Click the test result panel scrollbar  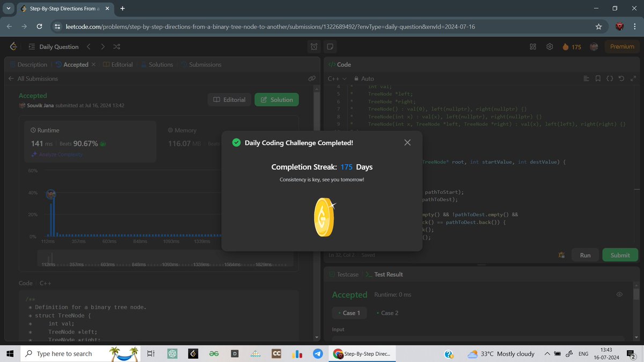pos(636,294)
